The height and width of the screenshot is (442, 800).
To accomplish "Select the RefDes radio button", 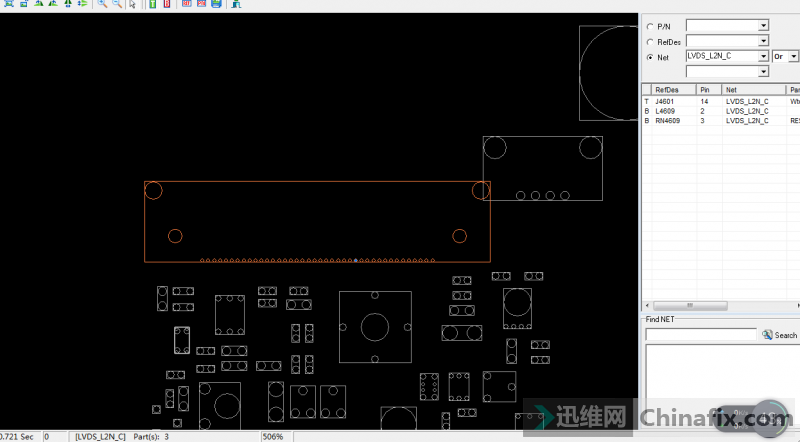I will pos(650,42).
